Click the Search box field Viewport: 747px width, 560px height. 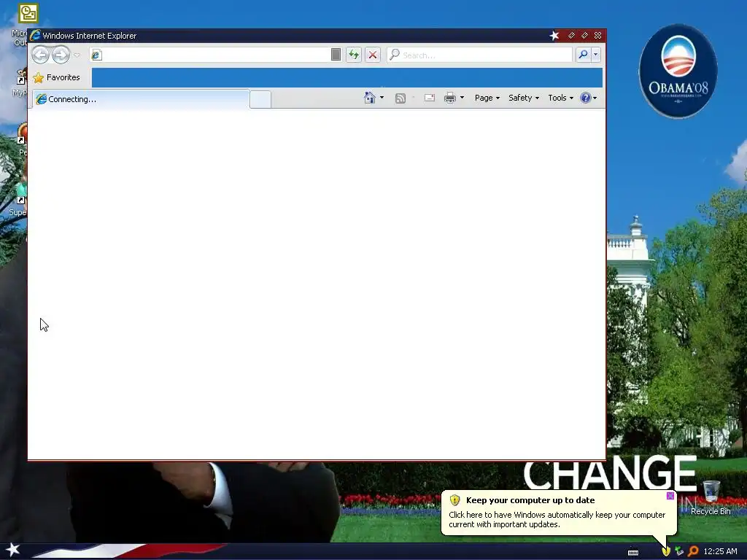(480, 55)
